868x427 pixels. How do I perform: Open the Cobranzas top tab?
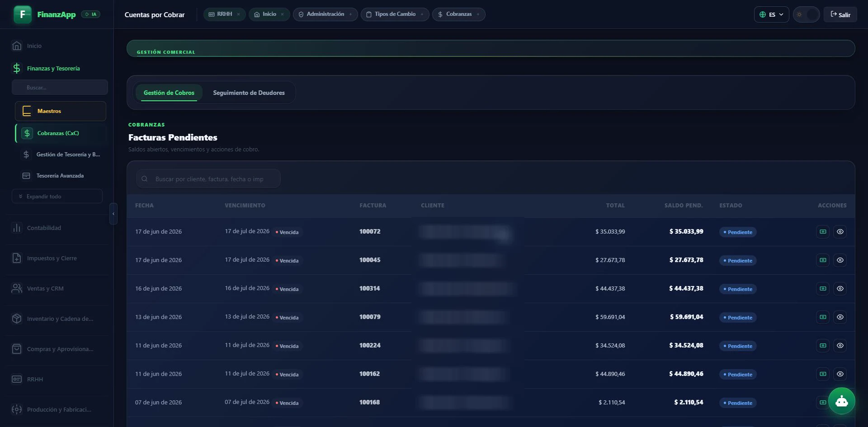tap(459, 14)
